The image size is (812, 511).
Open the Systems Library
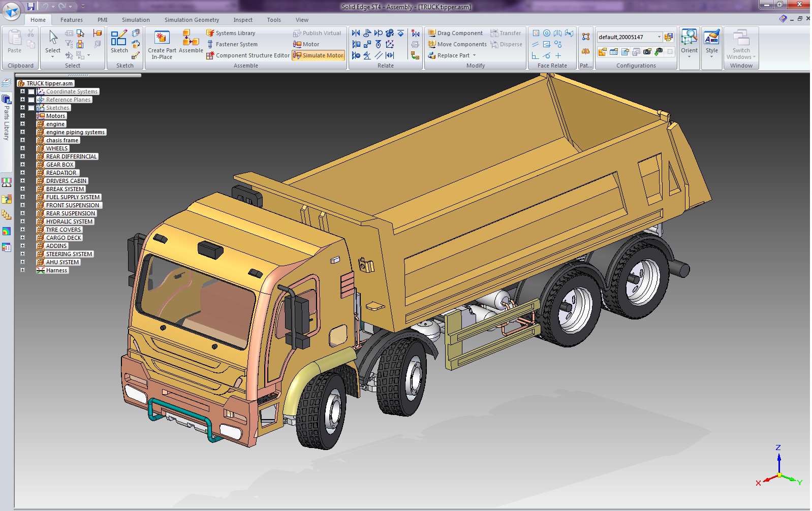click(x=231, y=33)
